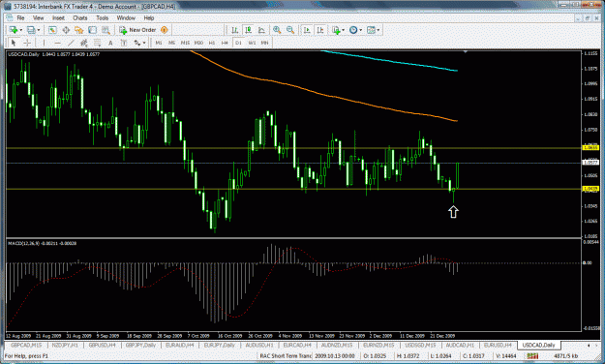605x364 pixels.
Task: Switch chart to bar chart style
Action: [x=234, y=30]
